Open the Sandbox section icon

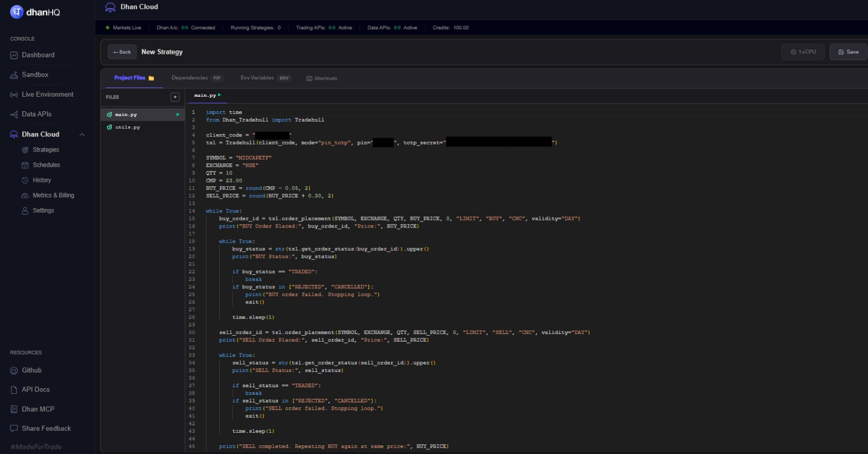14,75
